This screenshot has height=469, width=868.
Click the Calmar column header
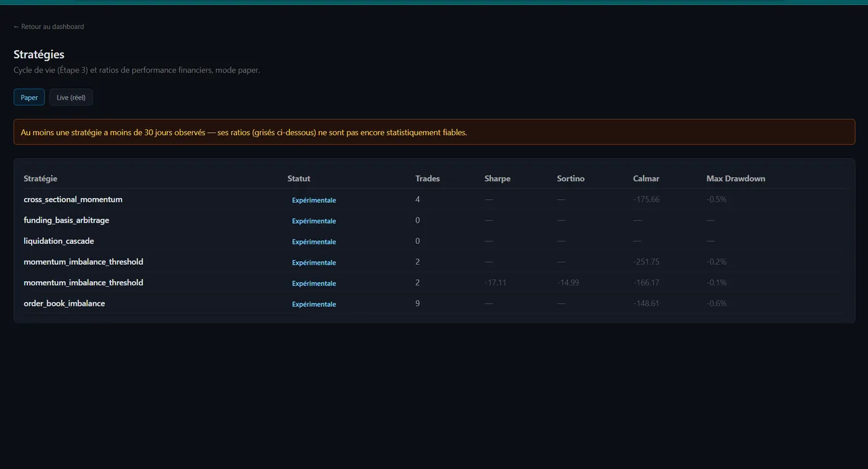pos(646,179)
